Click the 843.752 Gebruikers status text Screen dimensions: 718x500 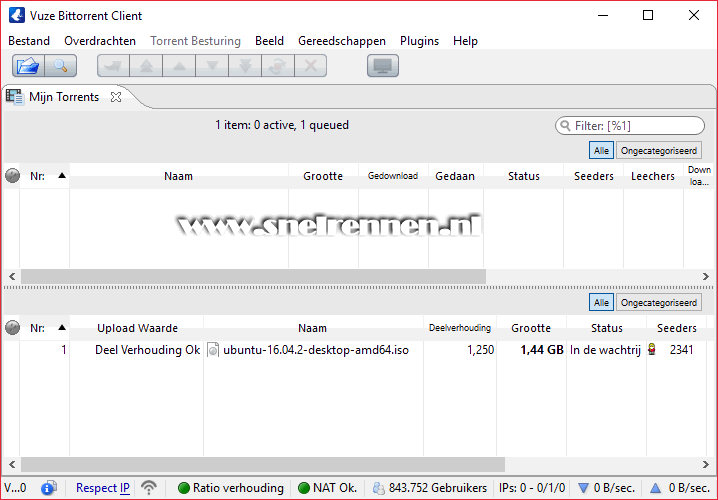[437, 488]
